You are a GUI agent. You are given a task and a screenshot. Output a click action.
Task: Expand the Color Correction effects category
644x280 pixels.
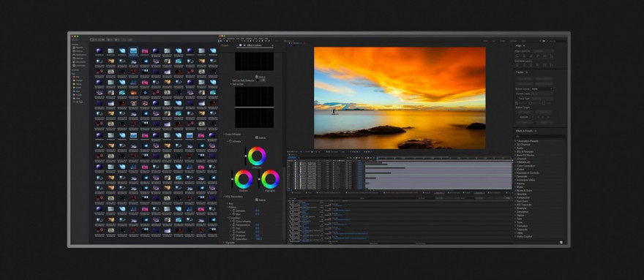click(515, 166)
